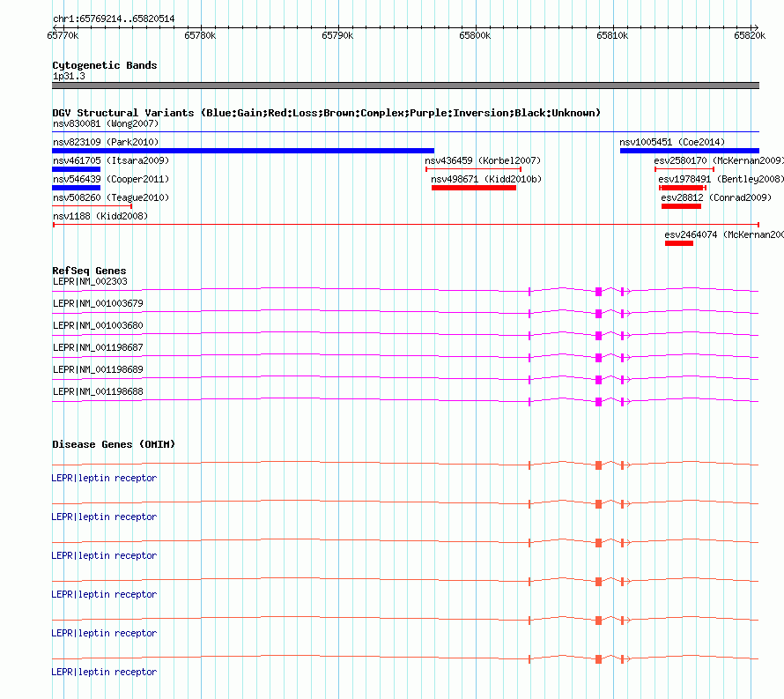Open the LEPR|NM_002303 RefSeq gene label

point(90,281)
